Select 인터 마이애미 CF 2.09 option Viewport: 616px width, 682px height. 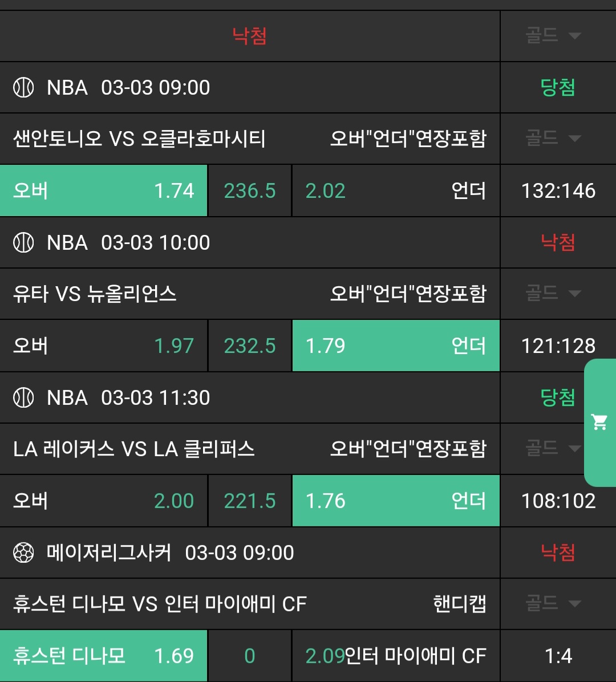pos(395,656)
